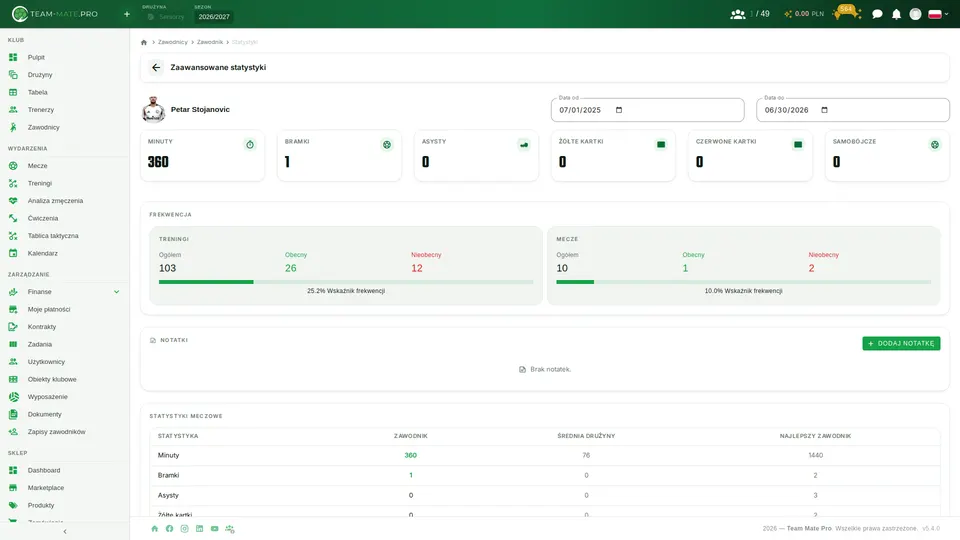The height and width of the screenshot is (540, 960).
Task: Open the language flag dropdown
Action: [x=938, y=14]
